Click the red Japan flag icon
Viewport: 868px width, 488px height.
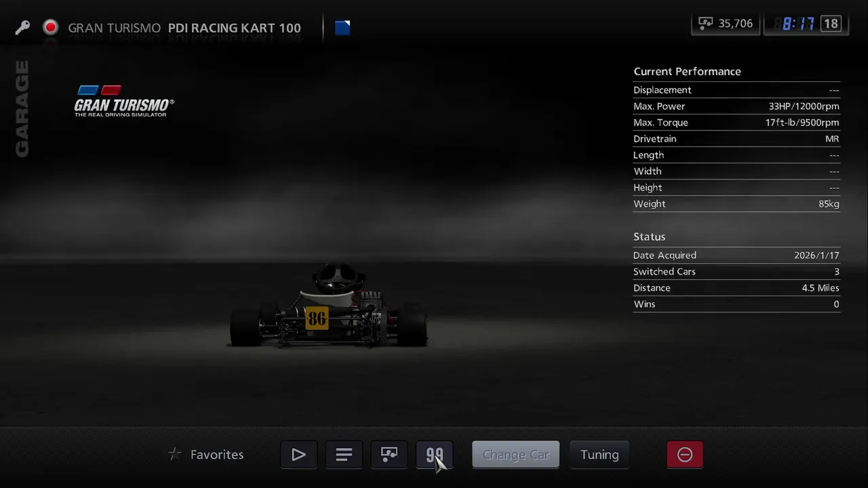(50, 28)
